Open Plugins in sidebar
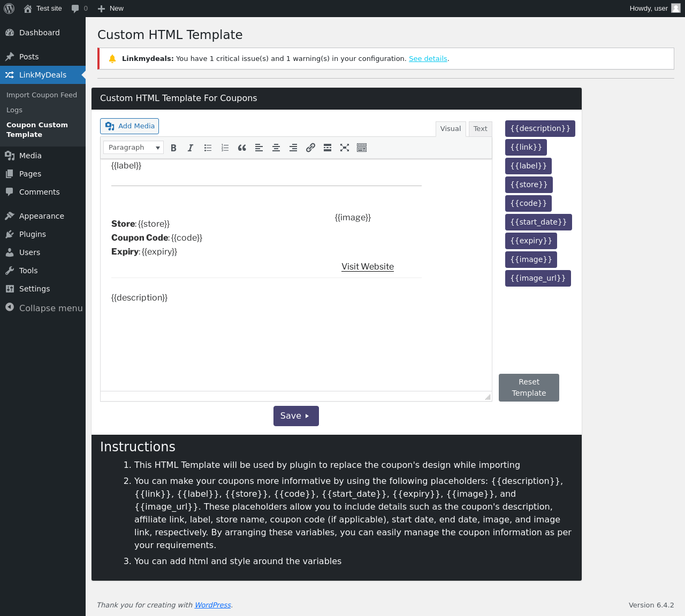 (43, 234)
